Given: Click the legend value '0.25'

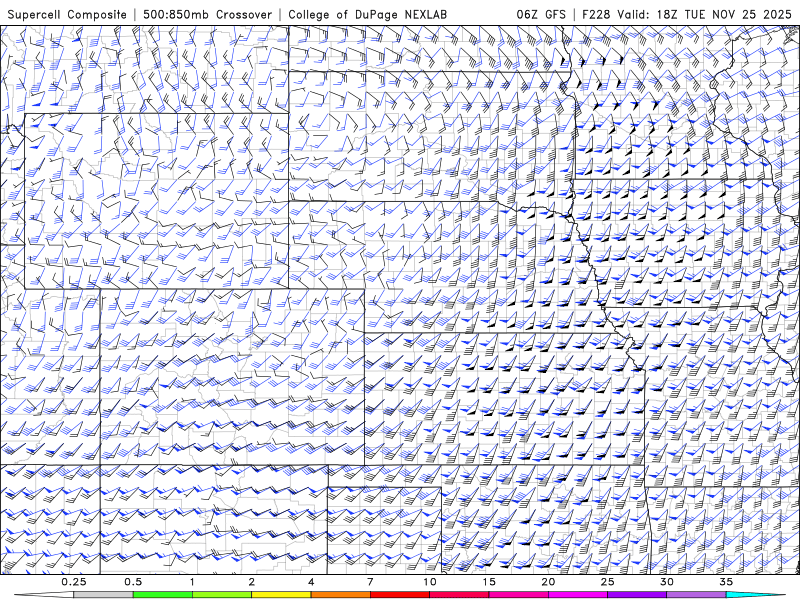Looking at the screenshot, I should click(74, 582).
